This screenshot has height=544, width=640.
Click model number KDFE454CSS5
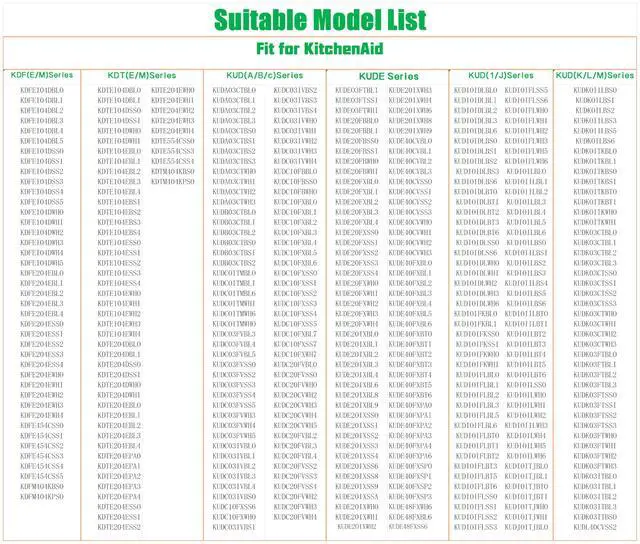pyautogui.click(x=42, y=476)
